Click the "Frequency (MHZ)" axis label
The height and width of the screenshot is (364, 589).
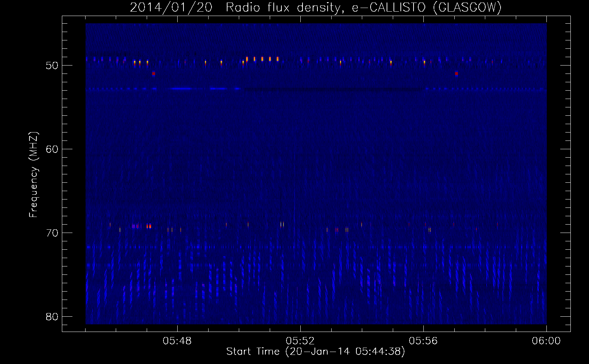(x=33, y=175)
